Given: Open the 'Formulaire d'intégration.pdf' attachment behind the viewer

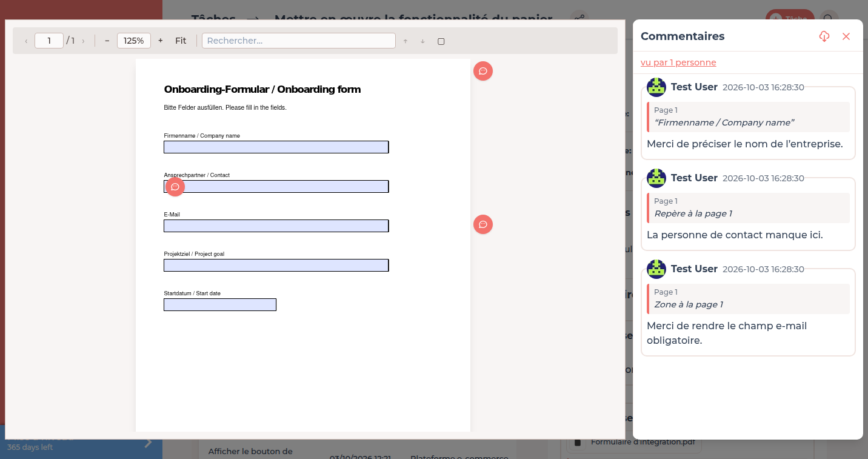Looking at the screenshot, I should pos(634,442).
